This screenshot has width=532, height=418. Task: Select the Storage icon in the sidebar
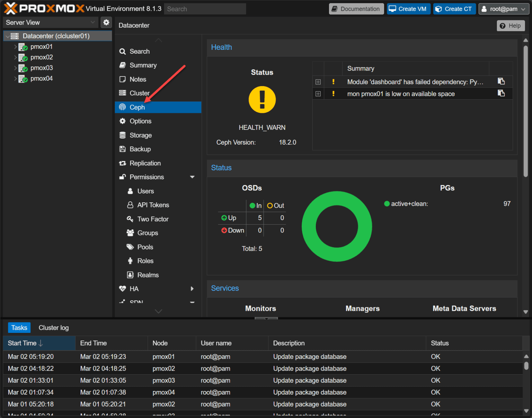(123, 135)
